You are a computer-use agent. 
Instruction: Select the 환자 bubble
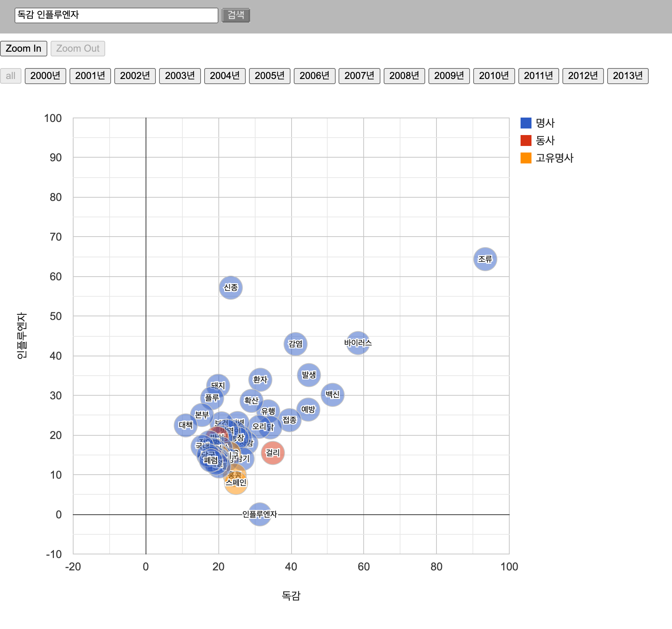(x=260, y=380)
